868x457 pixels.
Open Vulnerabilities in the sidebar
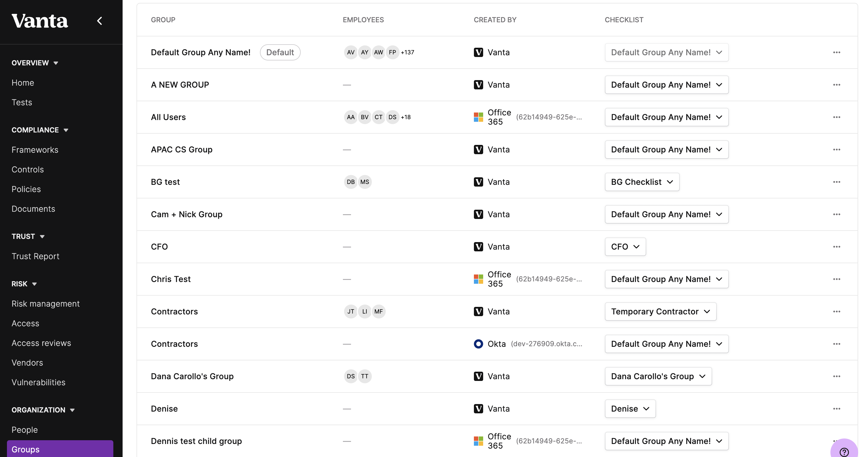tap(38, 382)
